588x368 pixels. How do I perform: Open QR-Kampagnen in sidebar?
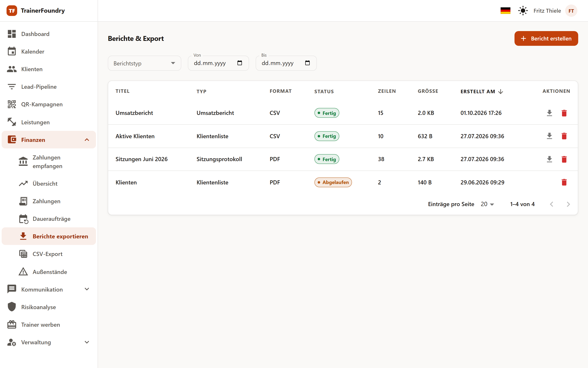pos(49,104)
